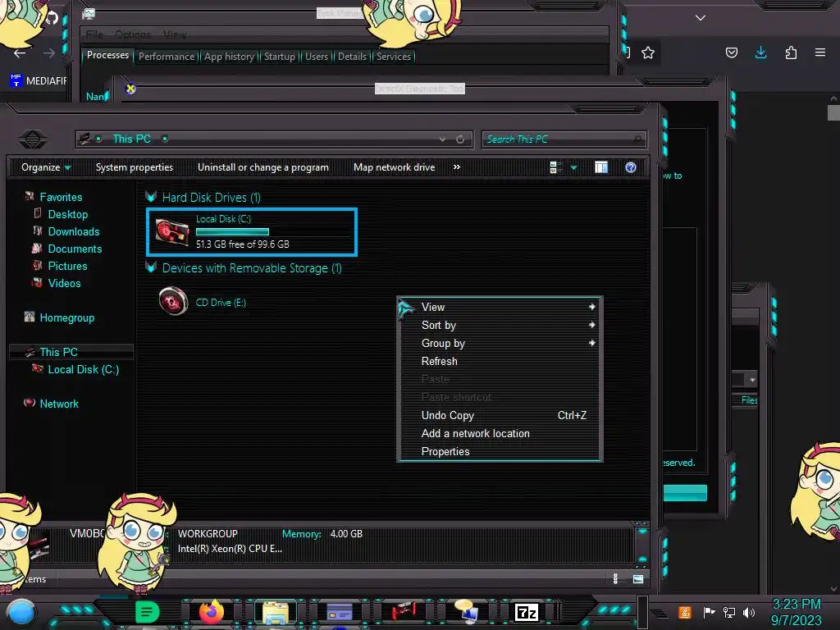Collapse the Hard Disk Drives group
The height and width of the screenshot is (630, 840).
[151, 197]
